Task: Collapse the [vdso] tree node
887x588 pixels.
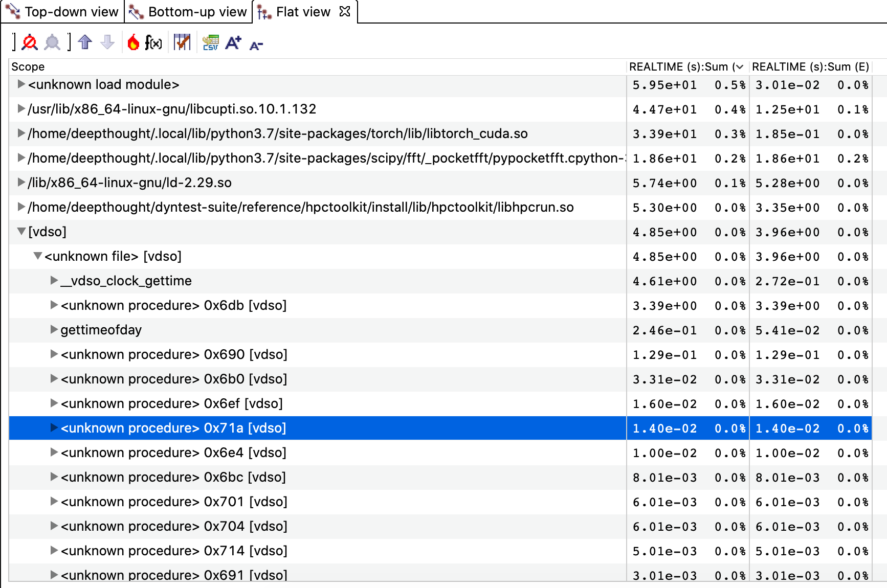Action: tap(20, 232)
